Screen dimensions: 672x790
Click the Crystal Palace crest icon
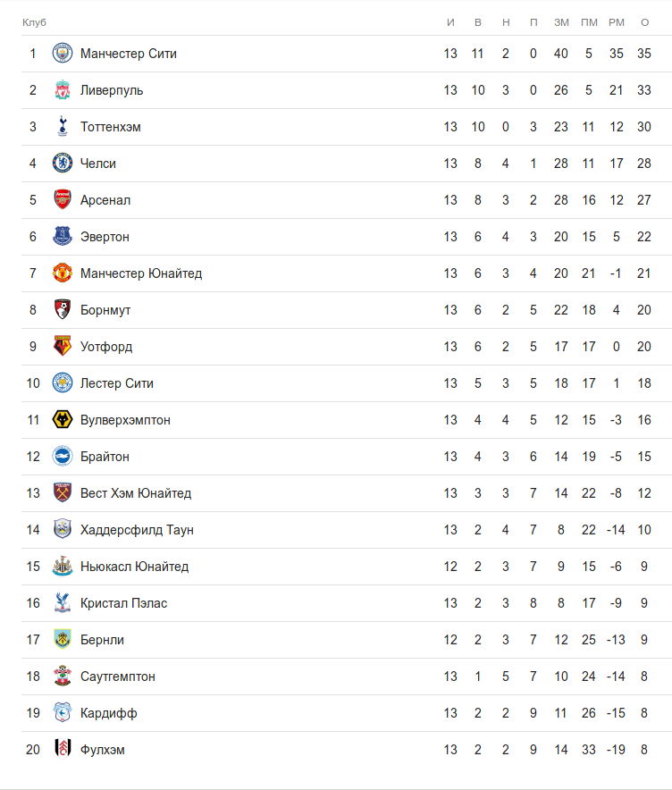63,603
